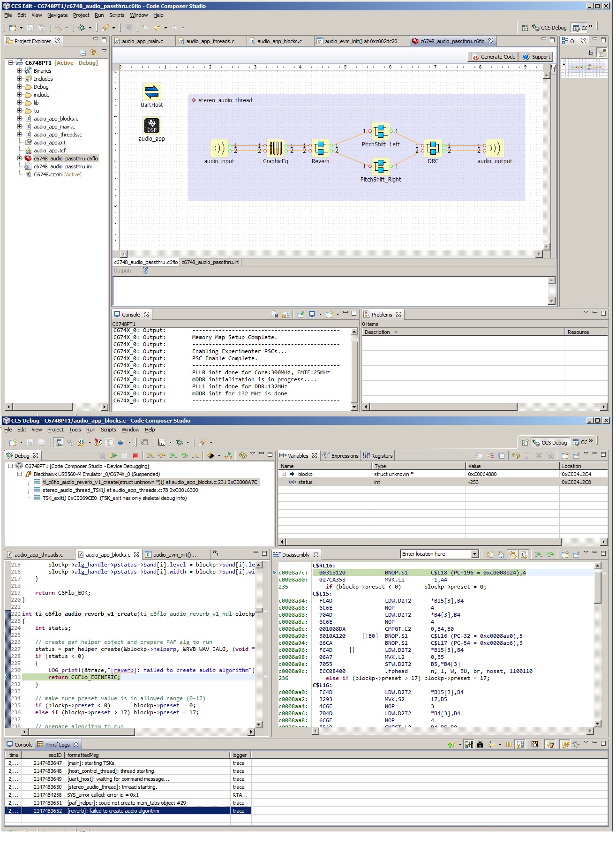Expand the Includes node in Project Explorer
This screenshot has width=616, height=846.
[20, 79]
